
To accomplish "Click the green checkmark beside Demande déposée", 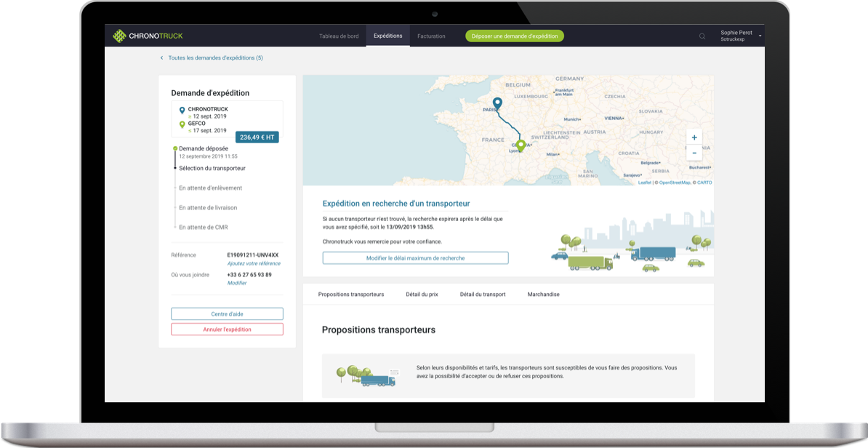I will coord(175,148).
